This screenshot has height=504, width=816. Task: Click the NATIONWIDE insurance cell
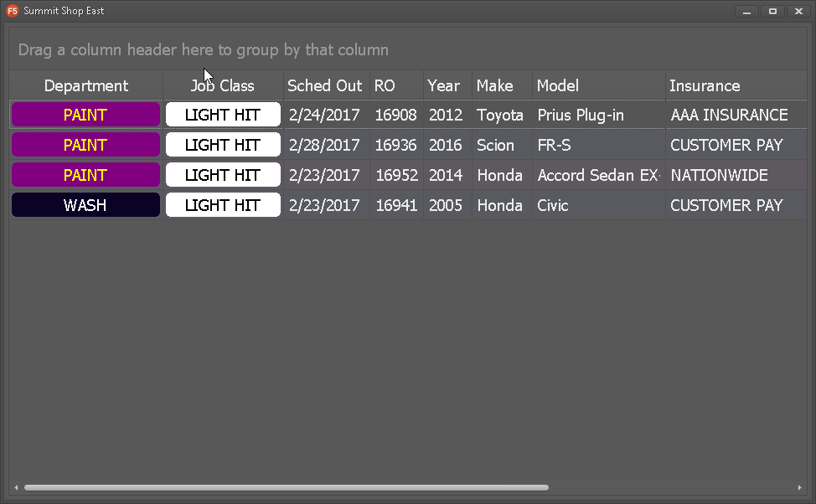pyautogui.click(x=719, y=175)
